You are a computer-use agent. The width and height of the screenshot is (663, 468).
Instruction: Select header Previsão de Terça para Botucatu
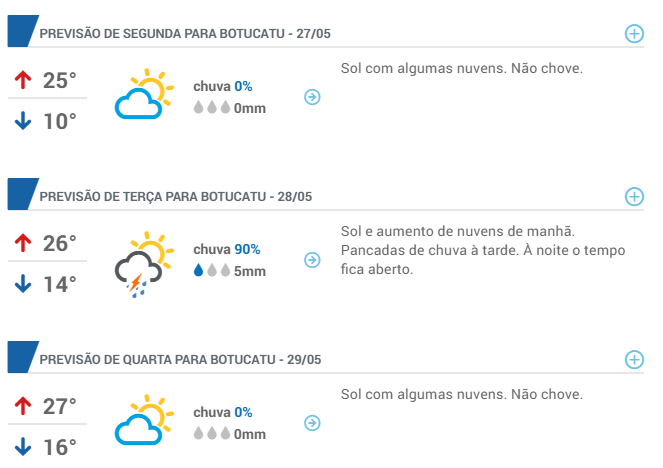tap(175, 197)
